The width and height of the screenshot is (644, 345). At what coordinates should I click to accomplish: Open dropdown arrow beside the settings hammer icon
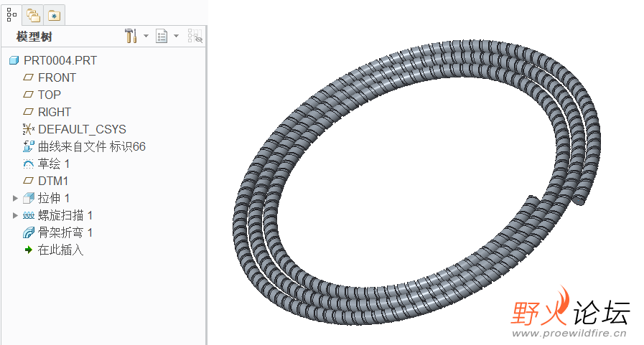(x=146, y=36)
